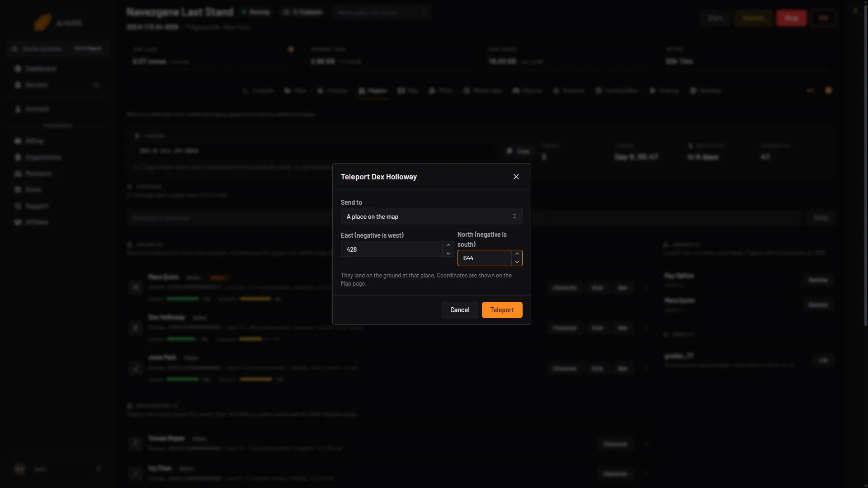Viewport: 868px width, 488px height.
Task: Click the helper text about landing coordinates
Action: [x=426, y=279]
